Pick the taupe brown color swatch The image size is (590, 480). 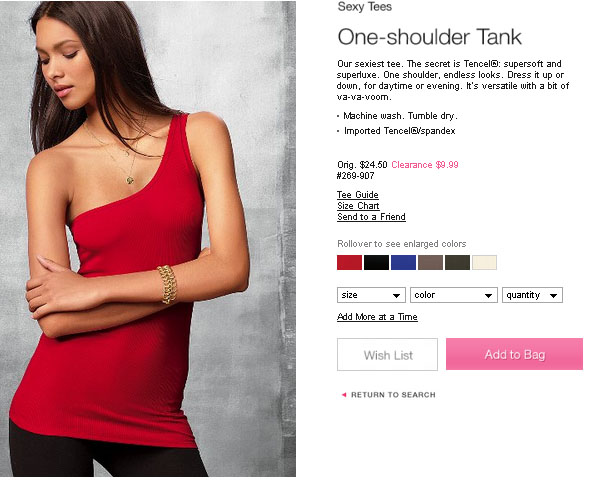[430, 263]
